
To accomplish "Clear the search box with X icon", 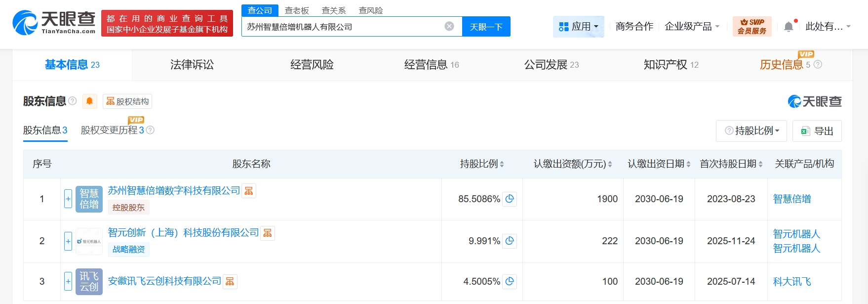I will (449, 26).
